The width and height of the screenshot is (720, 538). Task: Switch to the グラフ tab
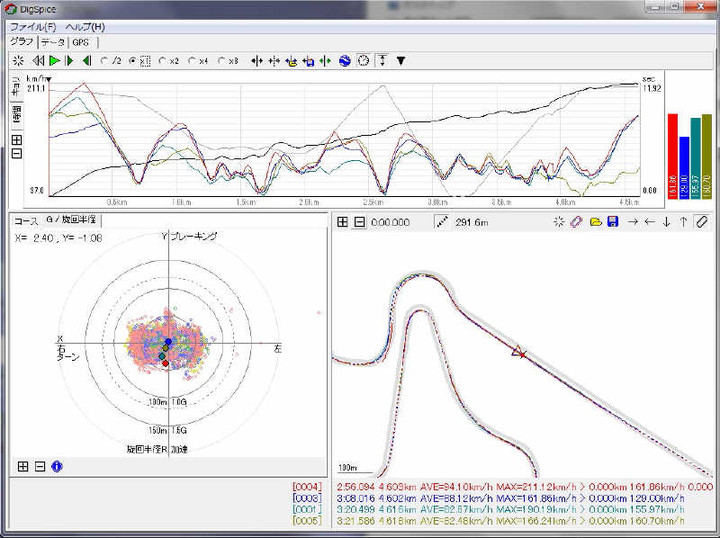click(22, 42)
